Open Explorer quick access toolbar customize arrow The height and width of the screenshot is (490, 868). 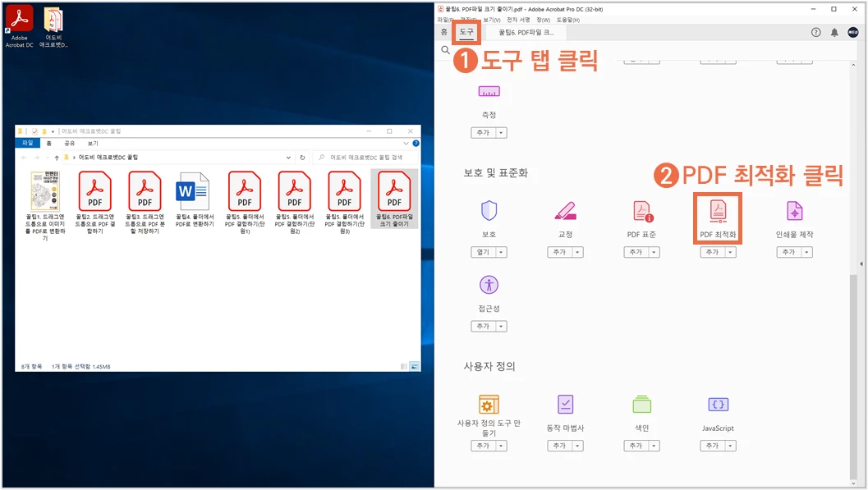(53, 131)
